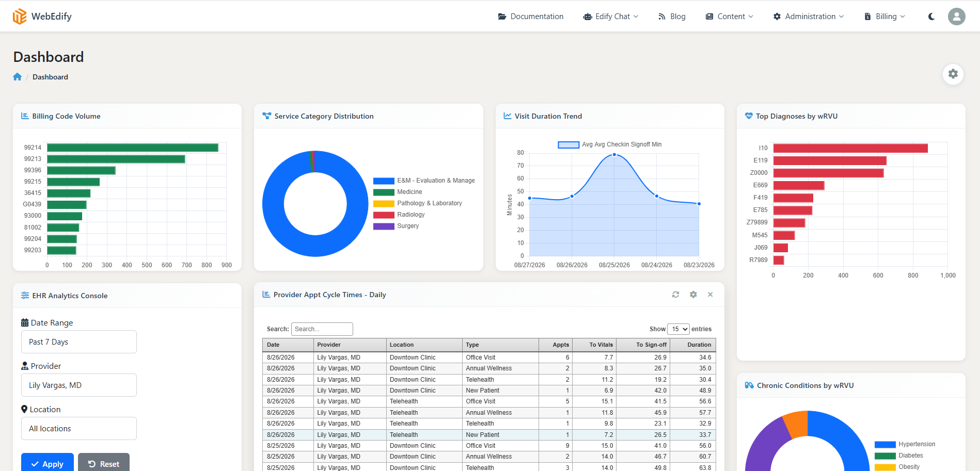Click the I10 bar in Top Diagnoses
The width and height of the screenshot is (980, 471).
pyautogui.click(x=850, y=148)
